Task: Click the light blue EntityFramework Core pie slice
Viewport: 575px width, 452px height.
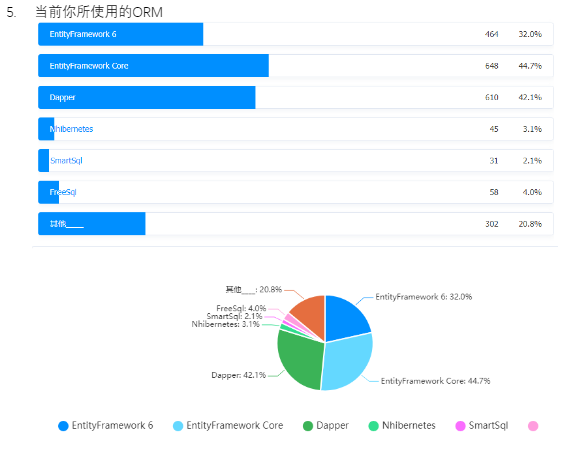Action: [348, 363]
